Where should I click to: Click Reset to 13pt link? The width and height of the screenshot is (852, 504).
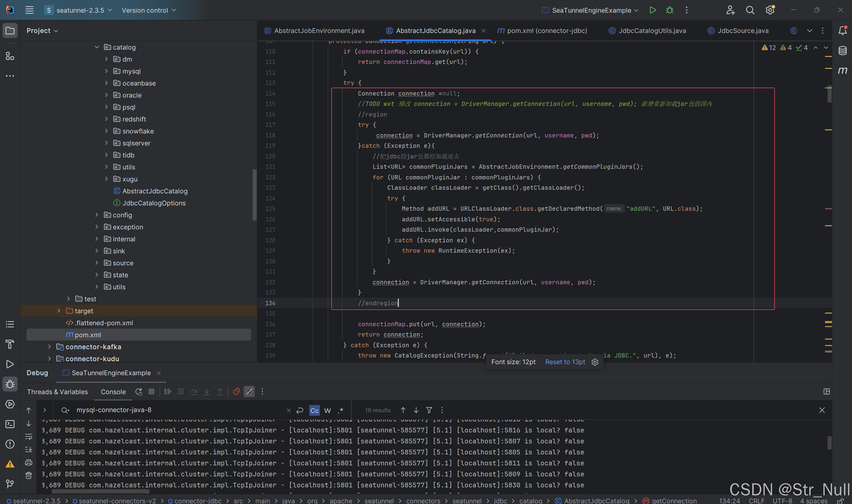point(565,362)
